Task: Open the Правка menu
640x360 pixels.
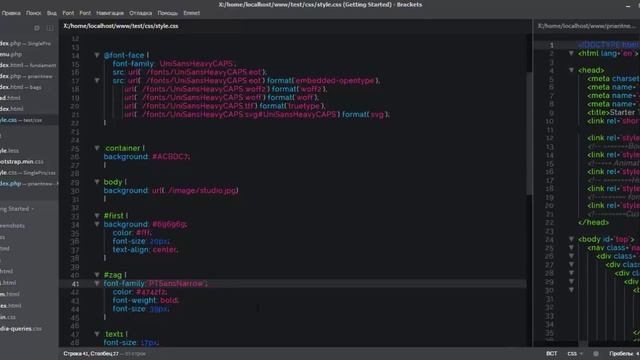Action: click(11, 13)
